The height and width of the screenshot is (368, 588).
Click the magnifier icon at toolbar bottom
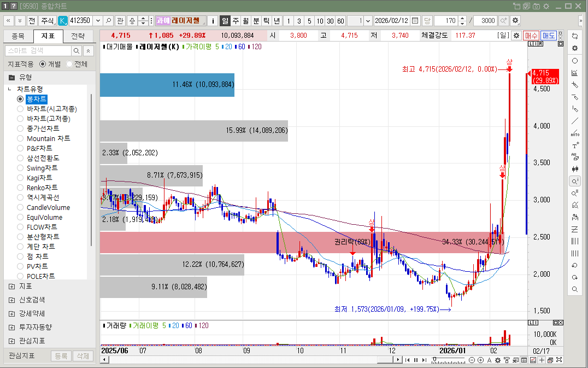coord(574,289)
